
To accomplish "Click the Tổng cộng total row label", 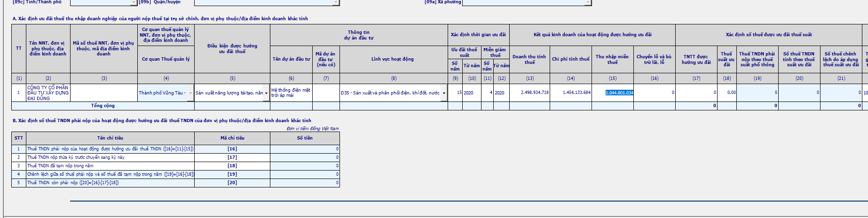I will 103,106.
